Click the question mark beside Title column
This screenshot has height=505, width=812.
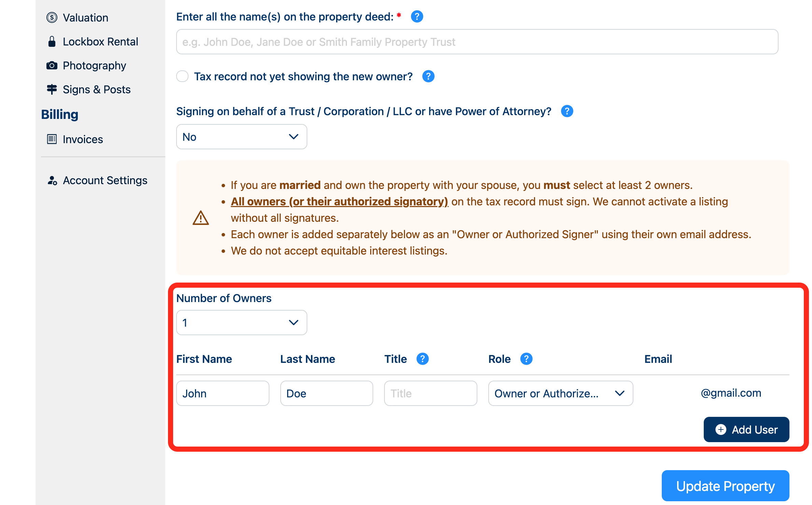(x=422, y=359)
